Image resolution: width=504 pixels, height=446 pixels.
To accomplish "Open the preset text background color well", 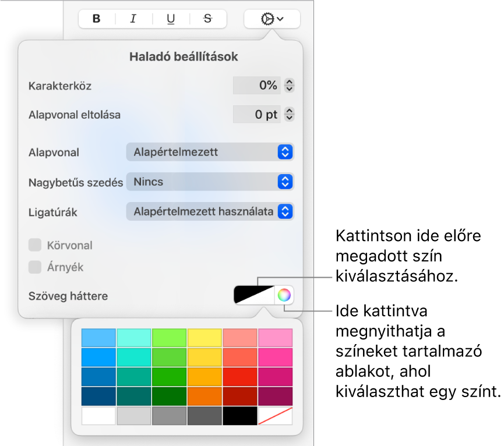I will [253, 295].
